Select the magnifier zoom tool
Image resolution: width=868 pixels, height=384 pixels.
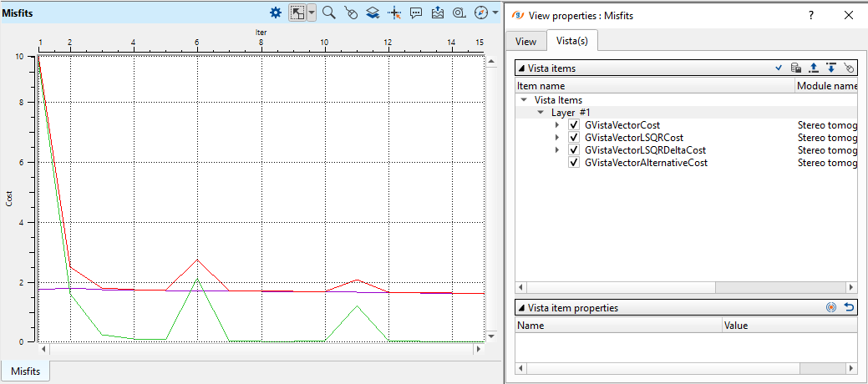329,13
